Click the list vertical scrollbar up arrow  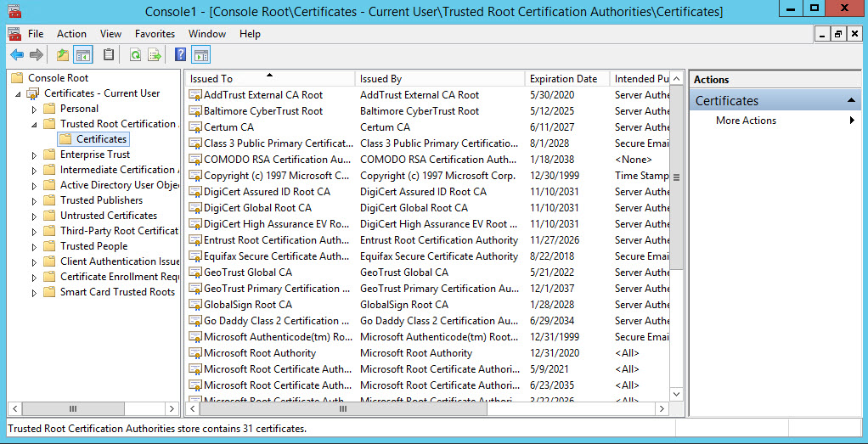[676, 79]
